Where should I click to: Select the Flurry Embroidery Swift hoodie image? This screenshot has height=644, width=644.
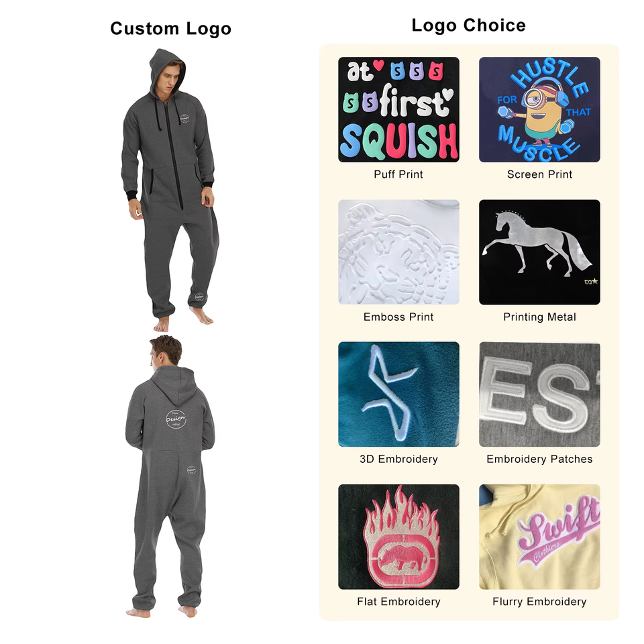(539, 537)
